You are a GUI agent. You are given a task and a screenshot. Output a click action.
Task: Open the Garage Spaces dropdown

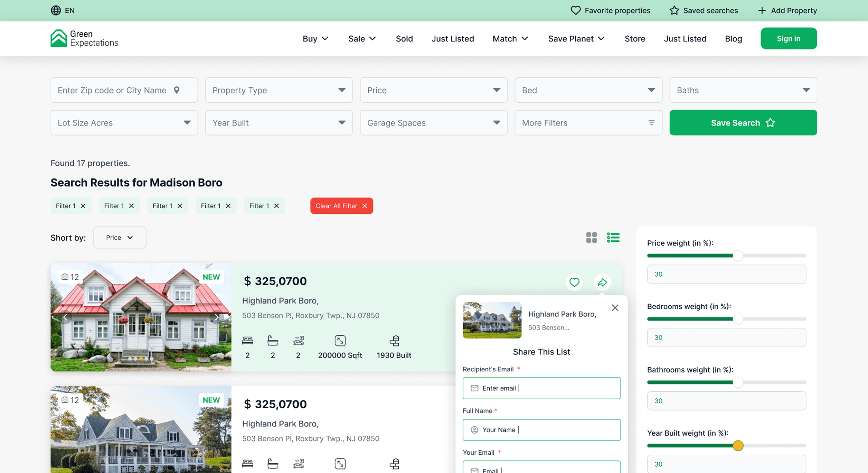[434, 123]
